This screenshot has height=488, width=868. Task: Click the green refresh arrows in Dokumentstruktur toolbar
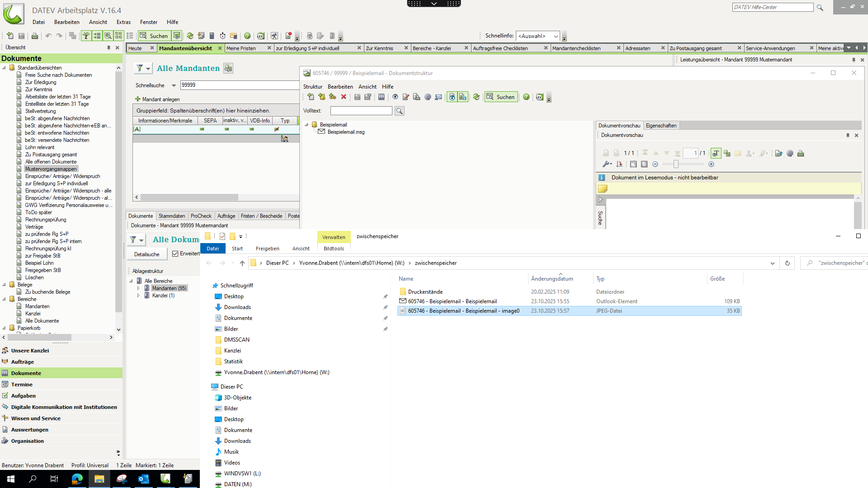click(476, 97)
